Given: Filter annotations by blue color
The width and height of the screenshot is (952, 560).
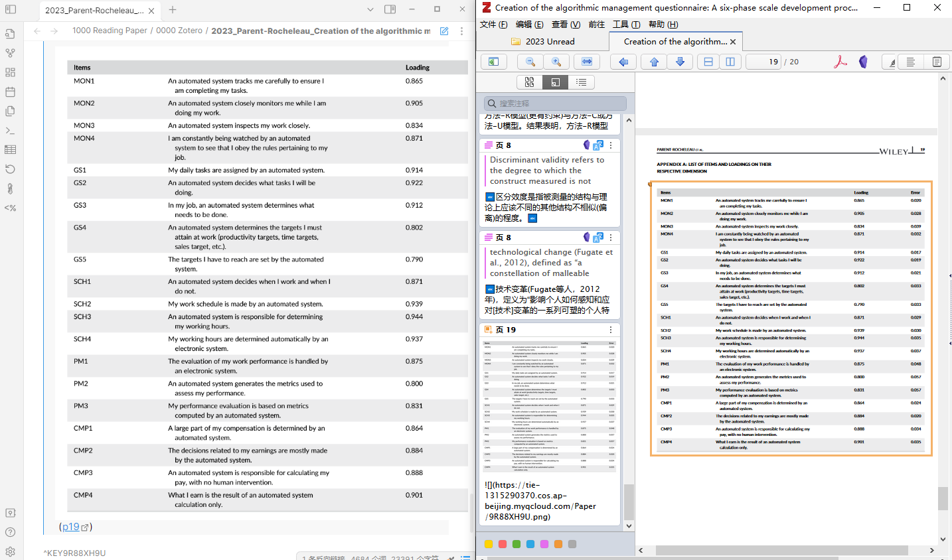Looking at the screenshot, I should pos(530,544).
